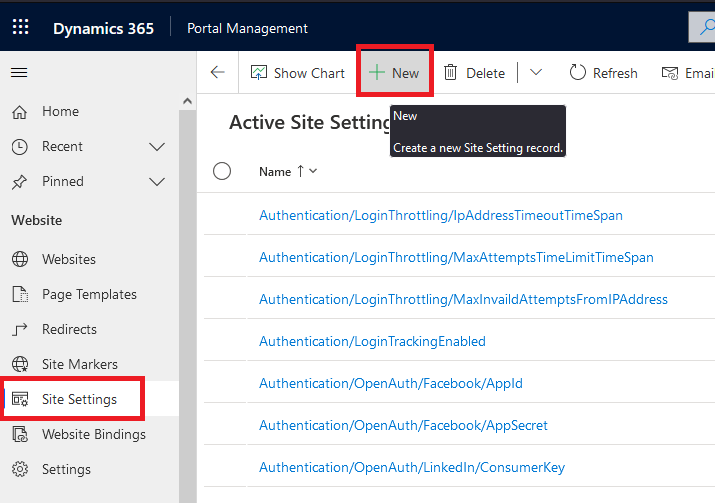Click the Pinned pushpin icon

click(20, 182)
